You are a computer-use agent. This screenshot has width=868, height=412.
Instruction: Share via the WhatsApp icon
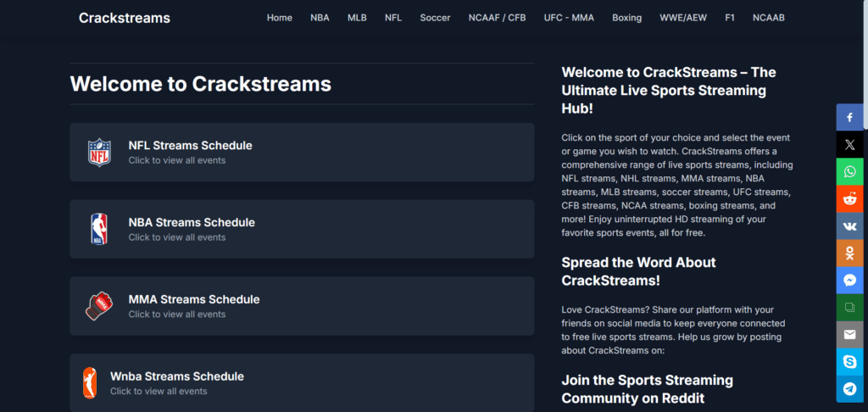coord(849,171)
